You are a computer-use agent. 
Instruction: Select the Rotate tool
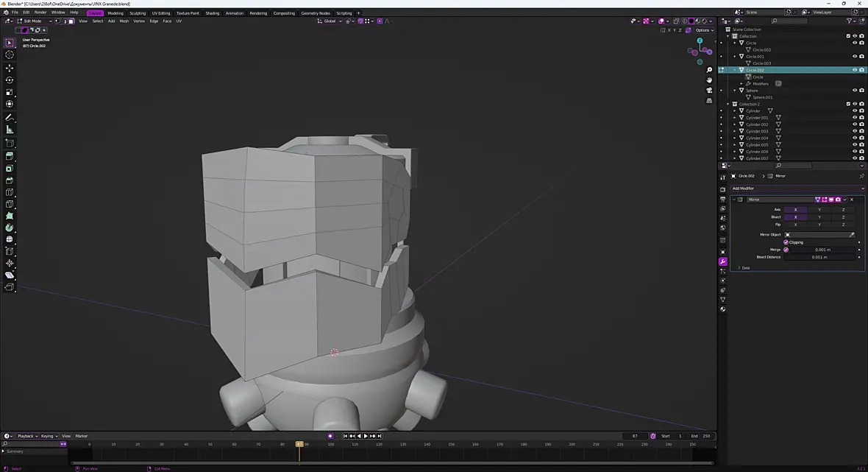10,80
